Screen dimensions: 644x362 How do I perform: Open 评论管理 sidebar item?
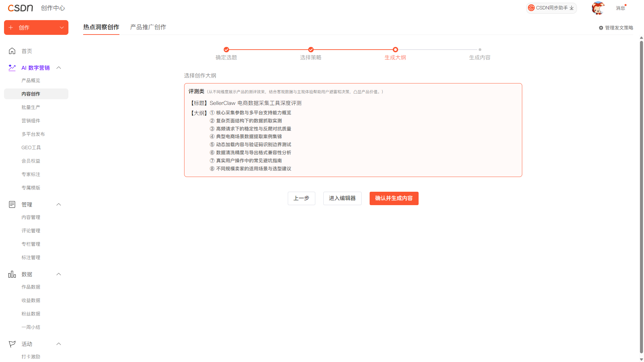point(31,231)
